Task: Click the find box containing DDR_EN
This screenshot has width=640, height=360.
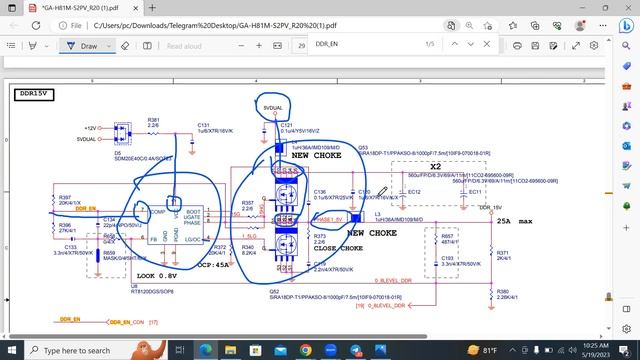Action: (367, 44)
